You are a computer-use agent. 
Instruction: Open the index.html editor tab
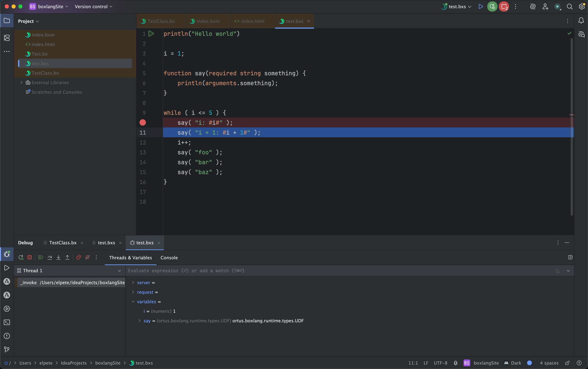252,21
